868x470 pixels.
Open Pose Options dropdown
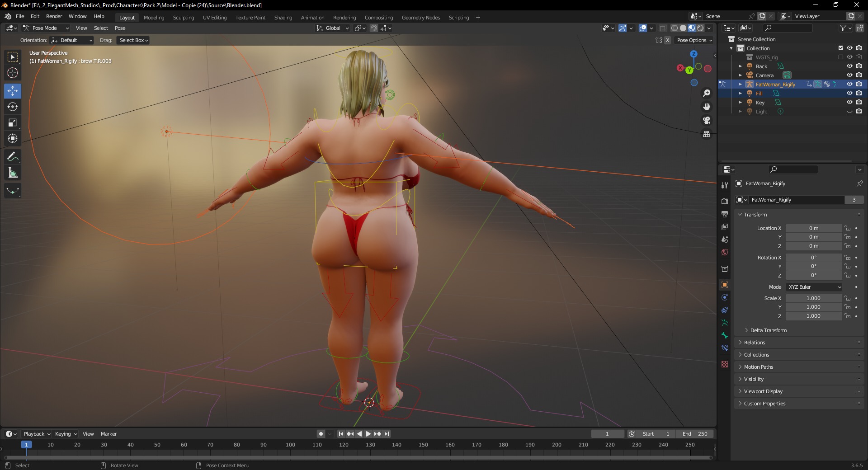tap(694, 40)
